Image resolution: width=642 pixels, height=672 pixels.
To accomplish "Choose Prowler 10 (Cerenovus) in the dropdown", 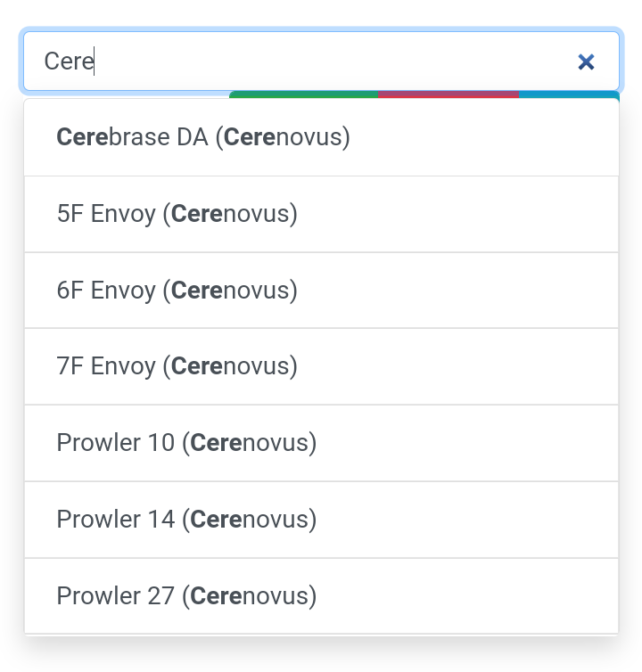I will click(321, 443).
